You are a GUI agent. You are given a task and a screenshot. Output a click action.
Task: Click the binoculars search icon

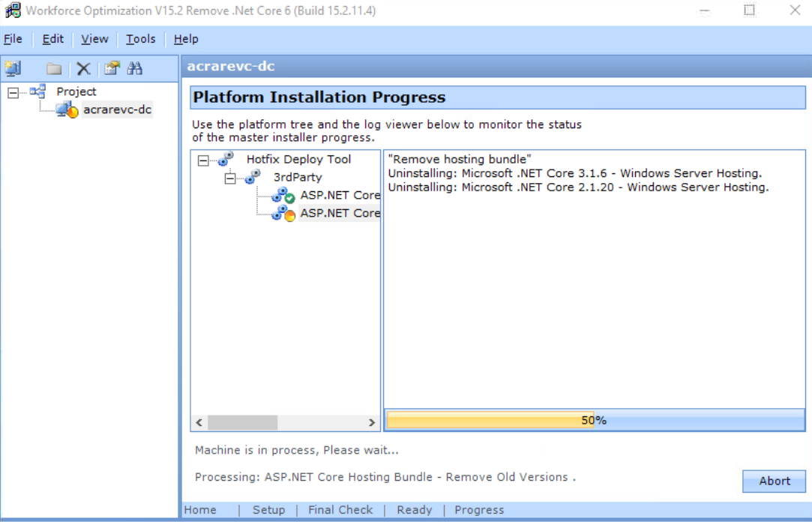[x=135, y=68]
